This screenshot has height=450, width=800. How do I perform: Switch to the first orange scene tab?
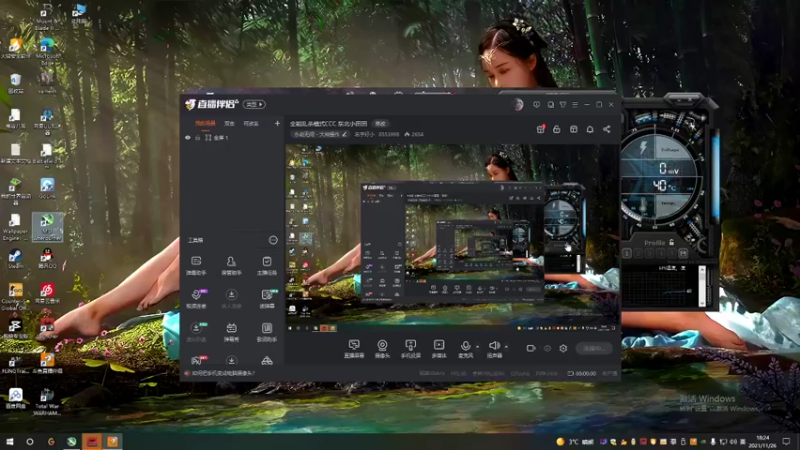205,123
